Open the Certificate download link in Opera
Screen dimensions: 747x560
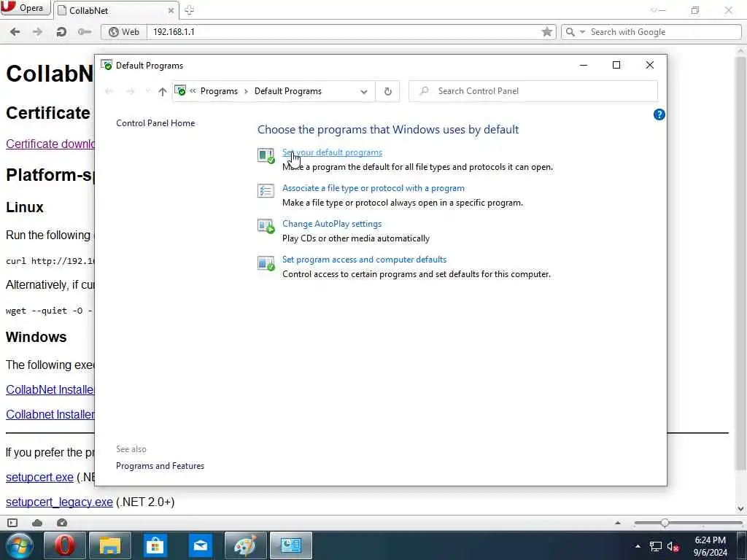[50, 144]
